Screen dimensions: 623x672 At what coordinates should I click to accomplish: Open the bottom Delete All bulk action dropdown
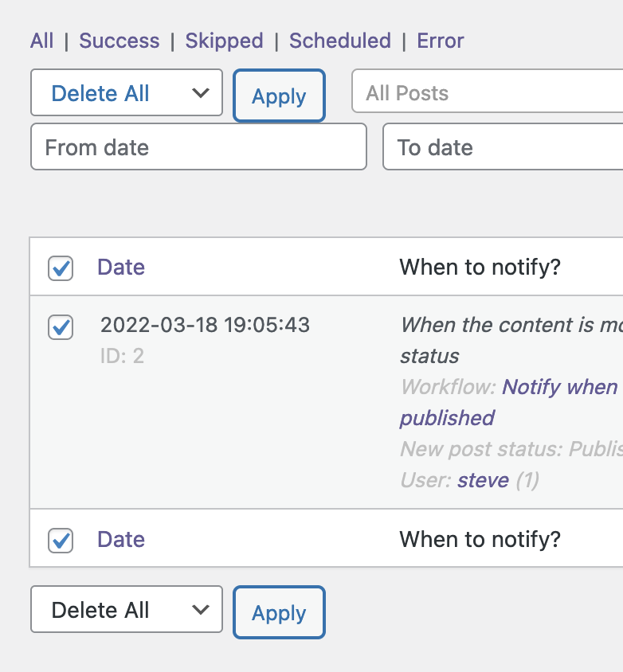pos(126,609)
